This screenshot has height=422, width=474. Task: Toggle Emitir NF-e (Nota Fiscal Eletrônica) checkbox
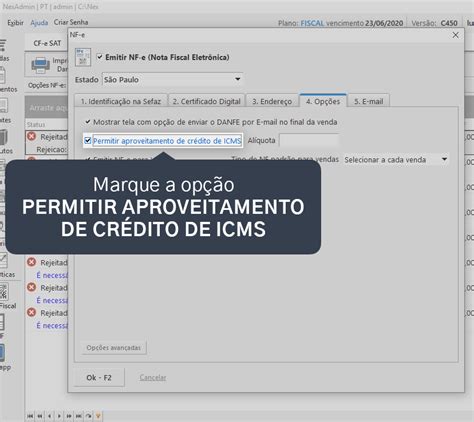pos(99,57)
